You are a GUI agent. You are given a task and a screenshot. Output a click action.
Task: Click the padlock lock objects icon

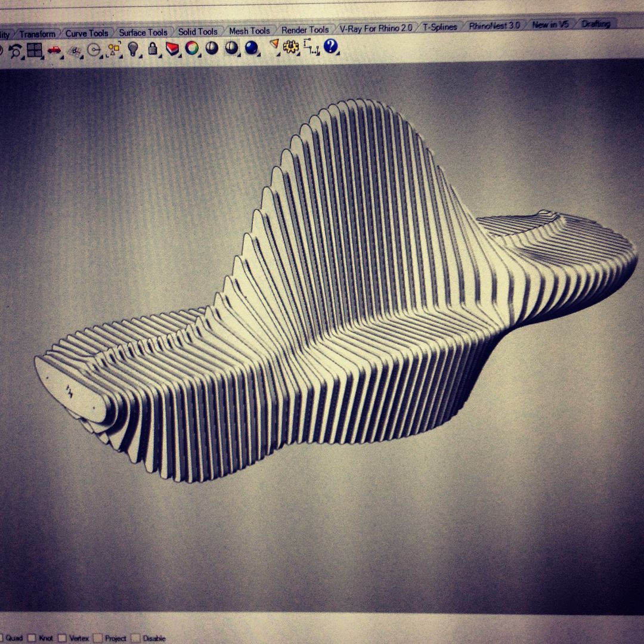click(153, 49)
